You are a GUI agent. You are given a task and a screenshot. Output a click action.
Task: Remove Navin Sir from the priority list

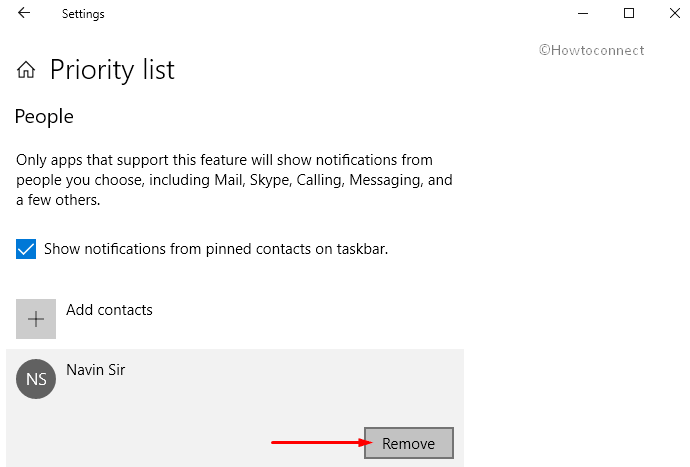click(x=408, y=443)
